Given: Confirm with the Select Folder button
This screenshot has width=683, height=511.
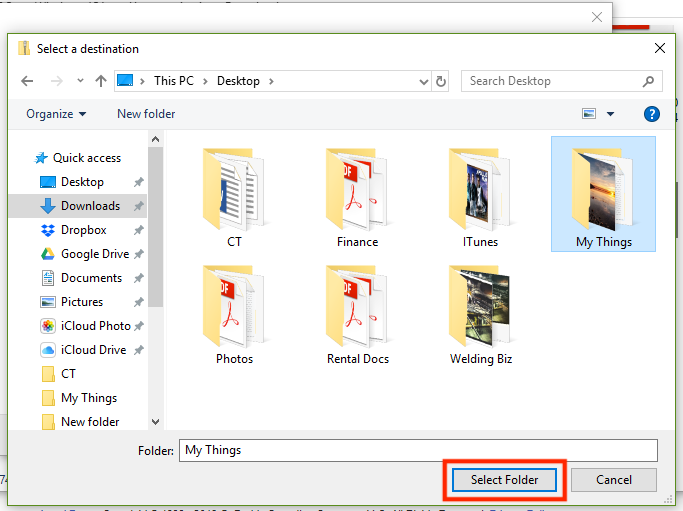Looking at the screenshot, I should 504,480.
